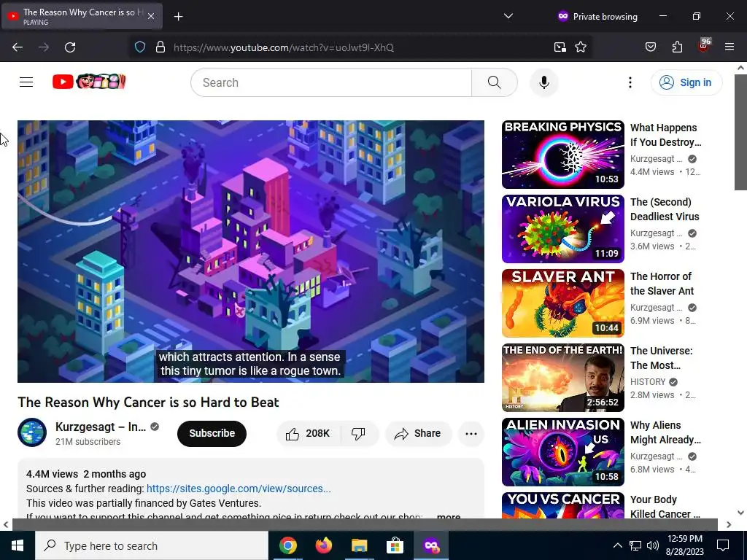Open 'What Happens If You Destroy' title
This screenshot has height=560, width=747.
(x=665, y=135)
